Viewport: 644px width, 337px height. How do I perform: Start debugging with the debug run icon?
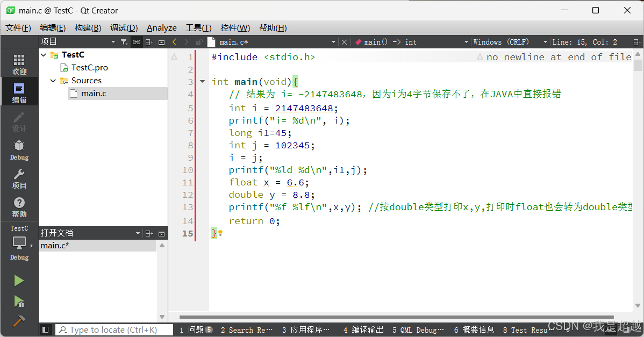[19, 302]
